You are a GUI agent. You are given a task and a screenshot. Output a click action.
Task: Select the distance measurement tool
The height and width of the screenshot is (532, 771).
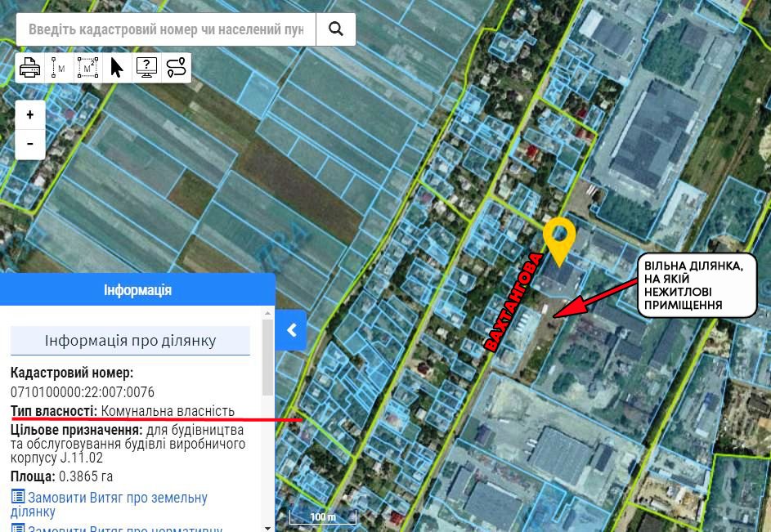[59, 68]
